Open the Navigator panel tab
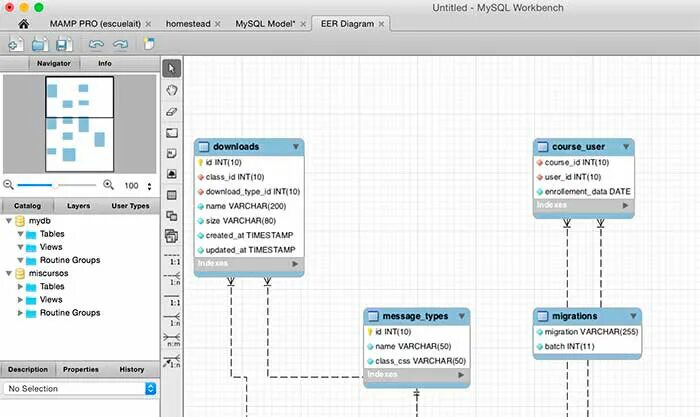 coord(54,63)
